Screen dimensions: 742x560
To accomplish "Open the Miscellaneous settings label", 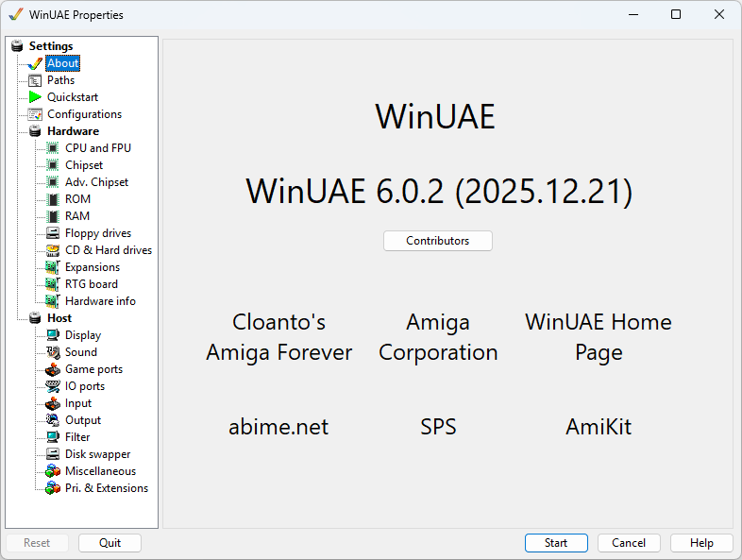I will (x=100, y=471).
